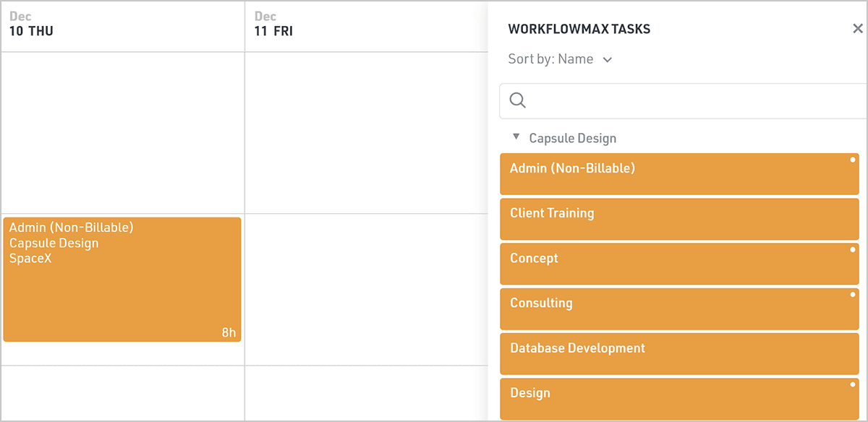Collapse the Capsule Design group triangle

pos(516,137)
